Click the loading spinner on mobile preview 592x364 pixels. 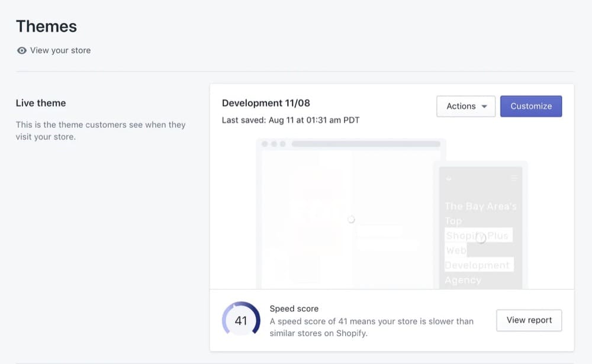click(481, 238)
